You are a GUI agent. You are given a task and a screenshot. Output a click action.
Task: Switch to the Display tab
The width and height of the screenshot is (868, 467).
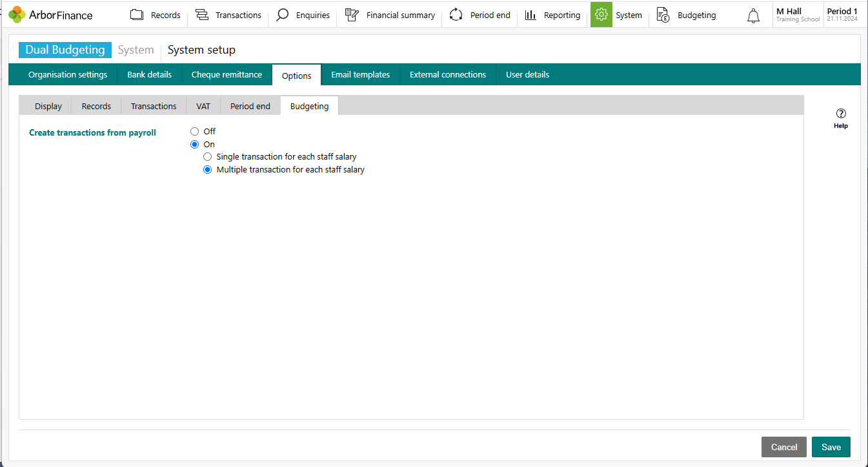click(48, 105)
